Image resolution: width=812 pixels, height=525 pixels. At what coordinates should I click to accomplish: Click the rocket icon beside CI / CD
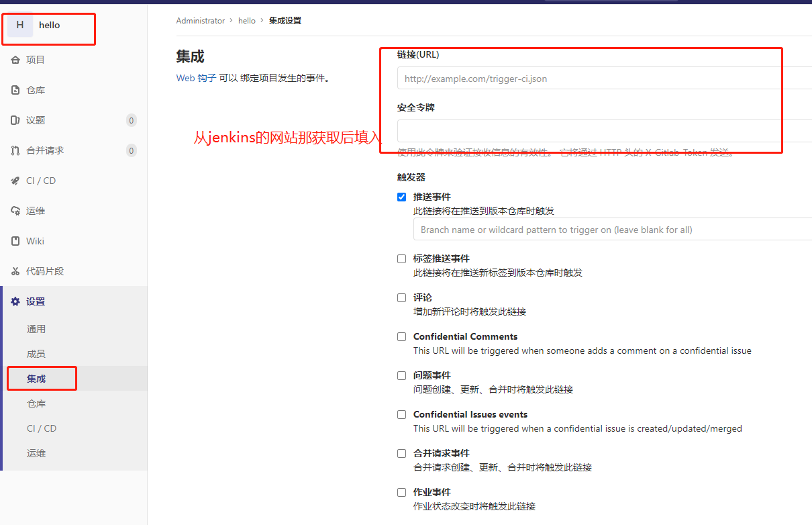click(15, 181)
